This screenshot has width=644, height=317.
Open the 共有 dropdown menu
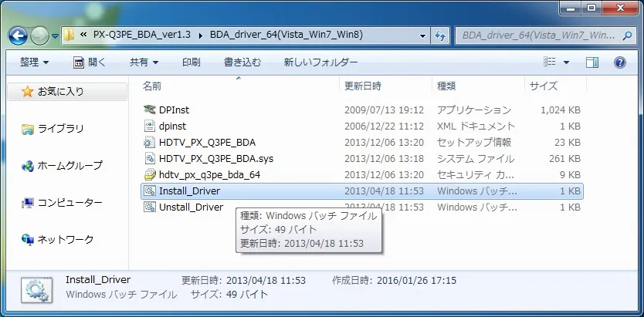click(x=144, y=62)
